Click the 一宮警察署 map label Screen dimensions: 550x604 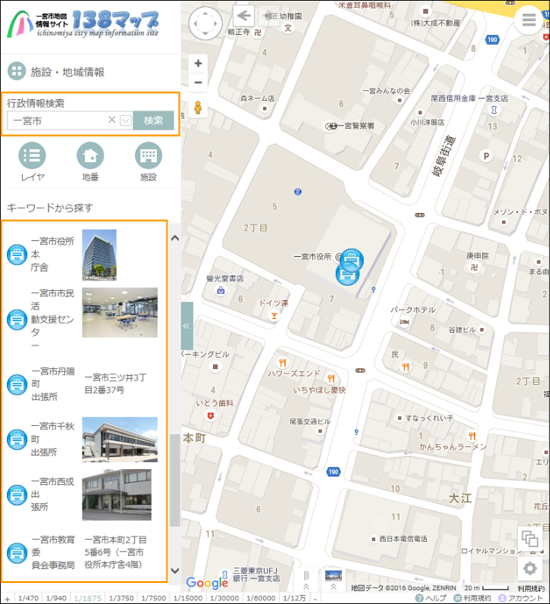coord(355,126)
